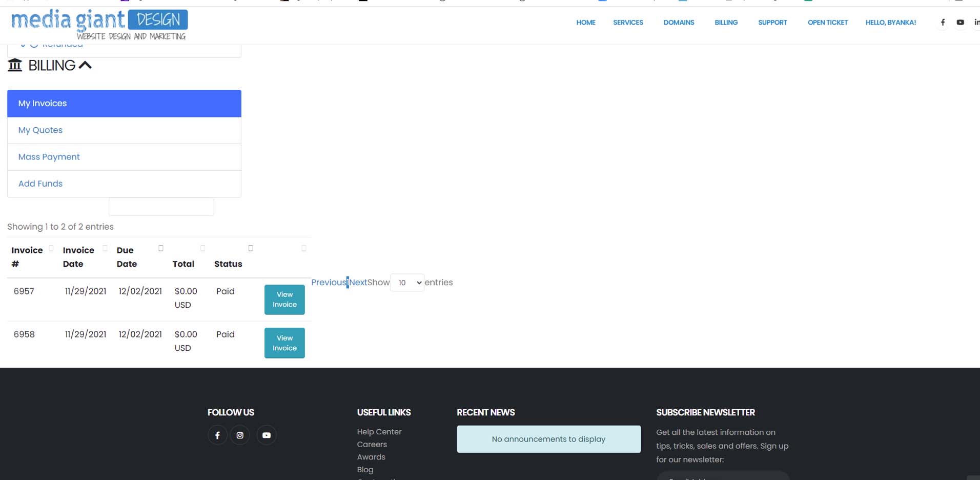Click the footer Instagram icon
This screenshot has width=980, height=480.
(x=240, y=435)
